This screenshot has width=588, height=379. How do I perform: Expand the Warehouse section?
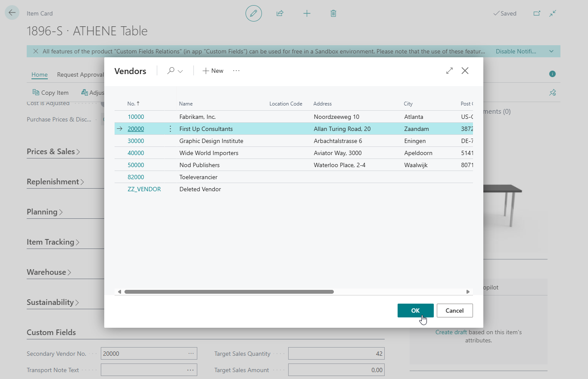[49, 272]
